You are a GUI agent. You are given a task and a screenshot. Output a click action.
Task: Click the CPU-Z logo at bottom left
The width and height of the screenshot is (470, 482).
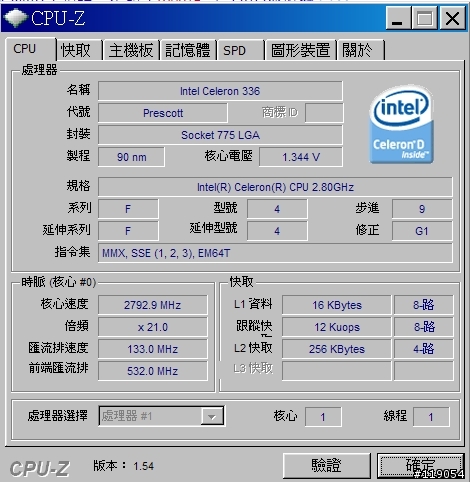pyautogui.click(x=40, y=469)
